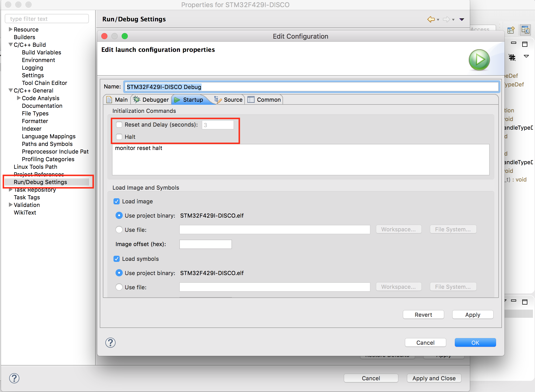Collapse the C/C++ Build node
The width and height of the screenshot is (535, 392).
click(x=11, y=44)
